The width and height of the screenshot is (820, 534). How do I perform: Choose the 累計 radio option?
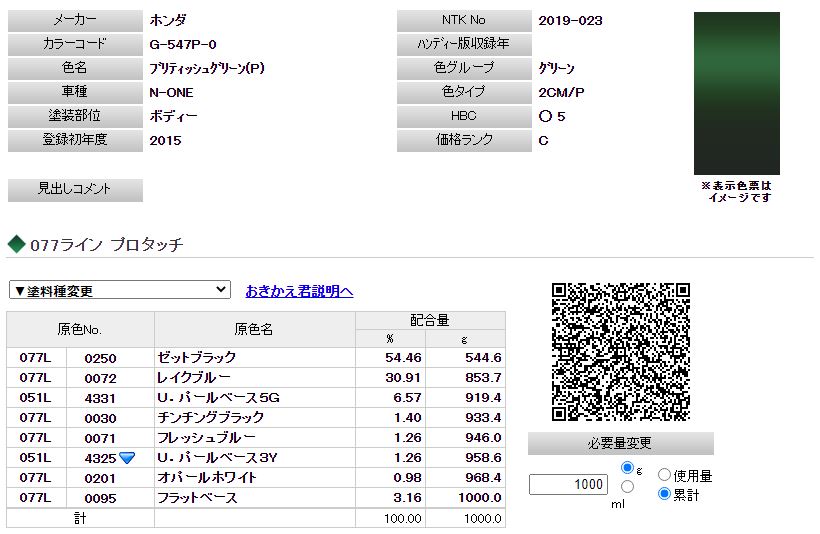(x=664, y=494)
